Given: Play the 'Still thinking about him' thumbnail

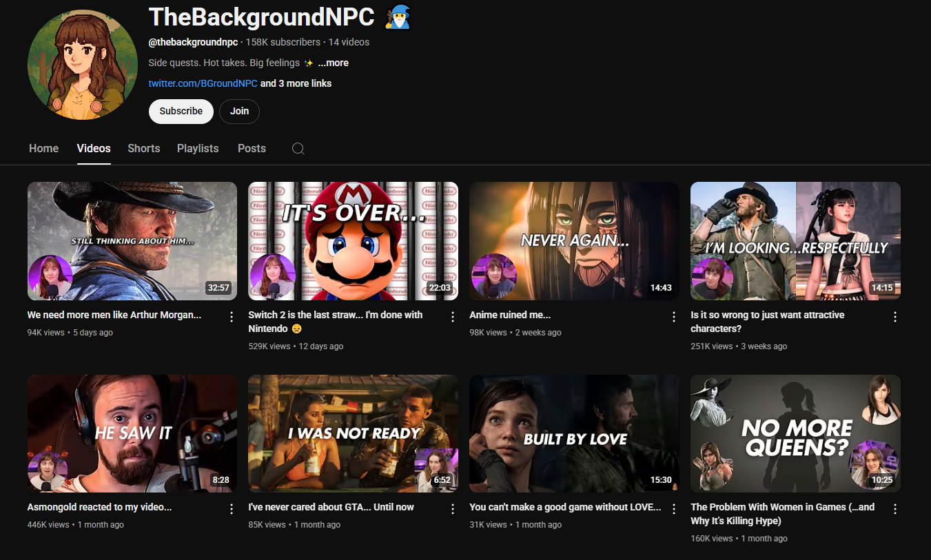Looking at the screenshot, I should 132,241.
